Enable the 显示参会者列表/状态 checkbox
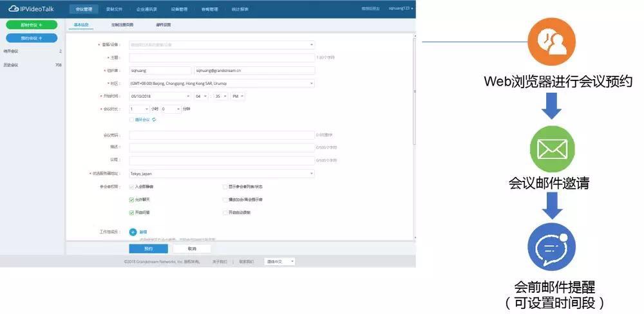Viewport: 644px width, 314px height. click(x=225, y=187)
